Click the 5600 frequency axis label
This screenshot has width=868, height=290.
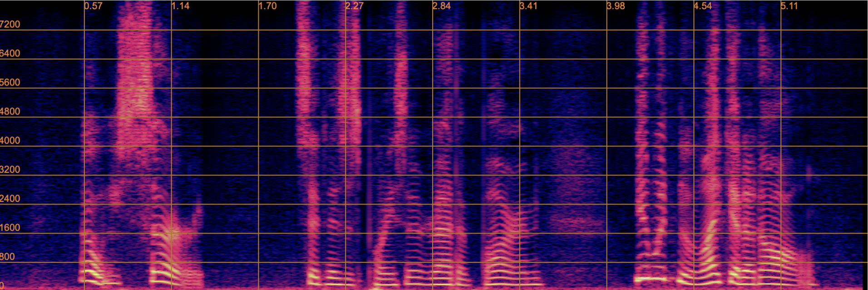[x=10, y=83]
